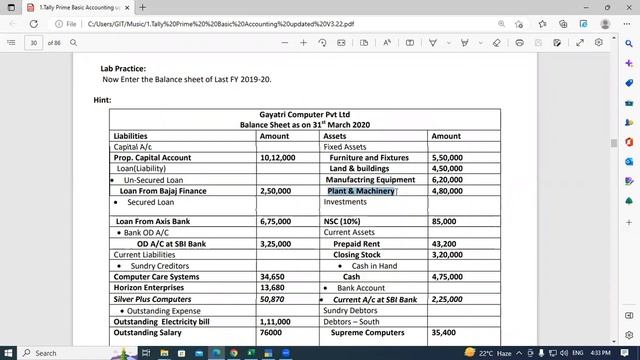Zoom in the PDF page
Screen dimensions: 640x360
303,42
